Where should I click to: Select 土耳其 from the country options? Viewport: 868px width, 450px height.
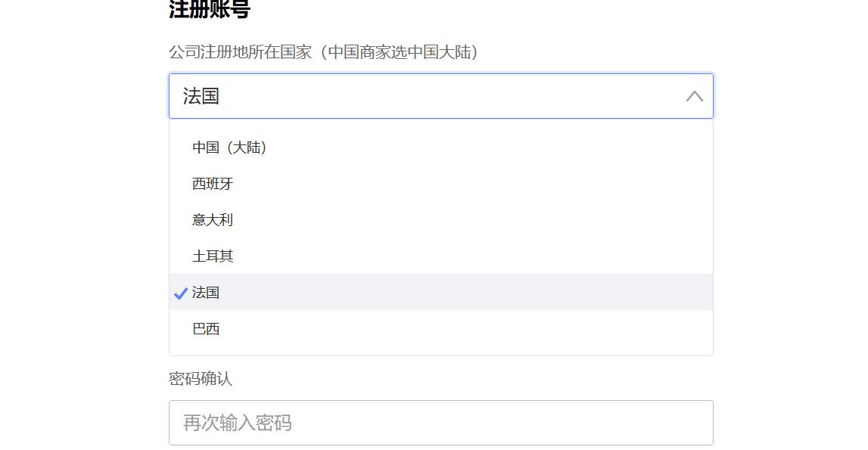coord(213,256)
